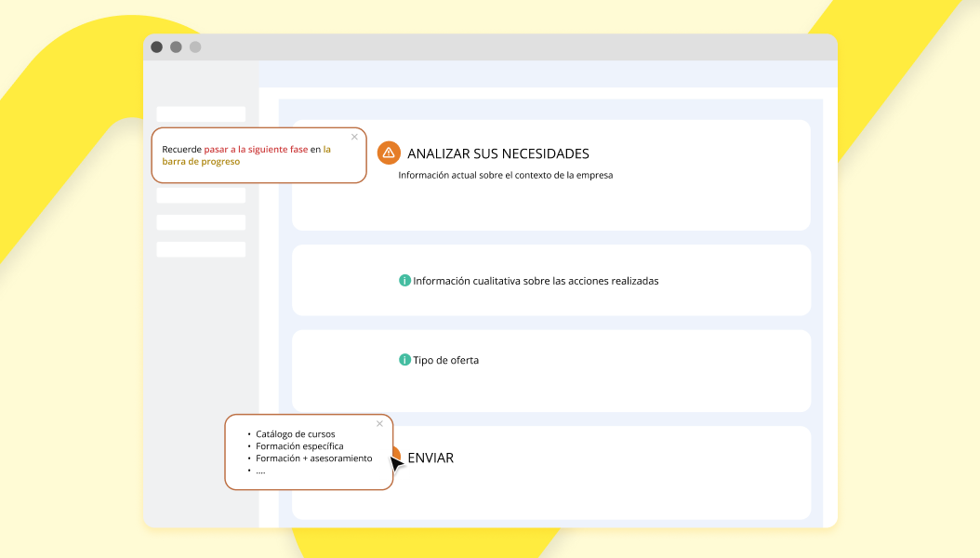Click the orange warning triangle icon
This screenshot has width=980, height=558.
[389, 153]
